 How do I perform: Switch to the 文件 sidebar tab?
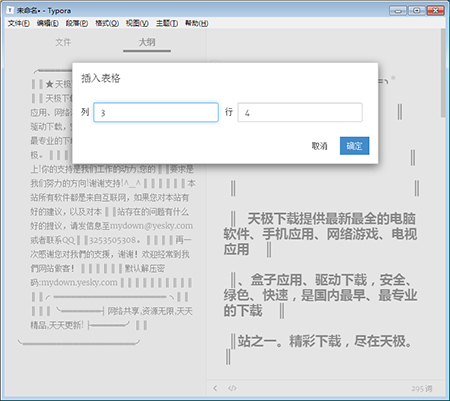click(x=63, y=42)
